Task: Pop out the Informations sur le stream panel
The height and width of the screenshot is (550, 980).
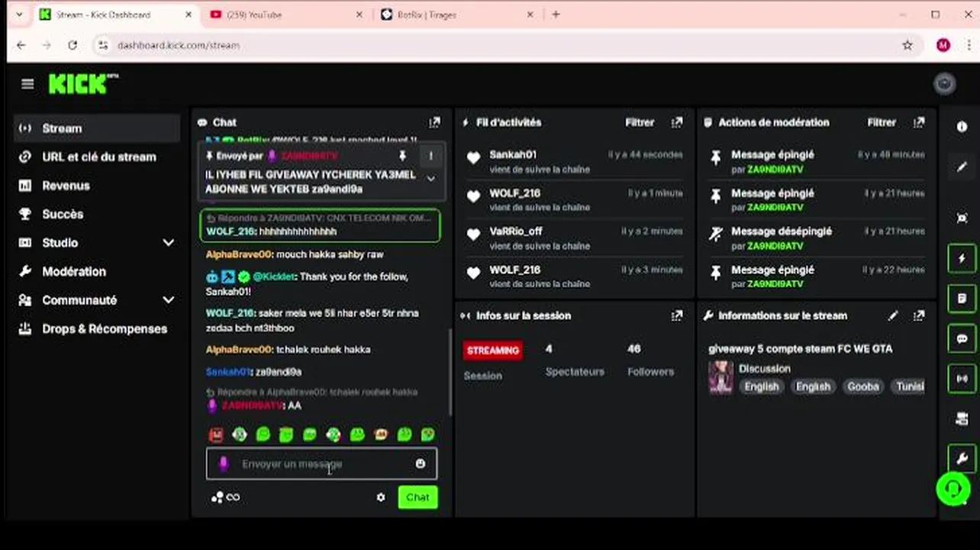Action: click(919, 315)
